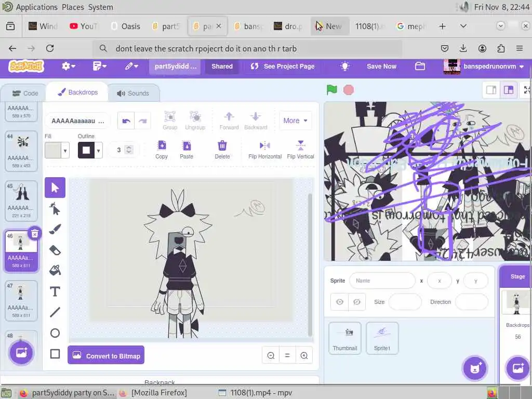
Task: Click the Paste icon
Action: point(187,149)
